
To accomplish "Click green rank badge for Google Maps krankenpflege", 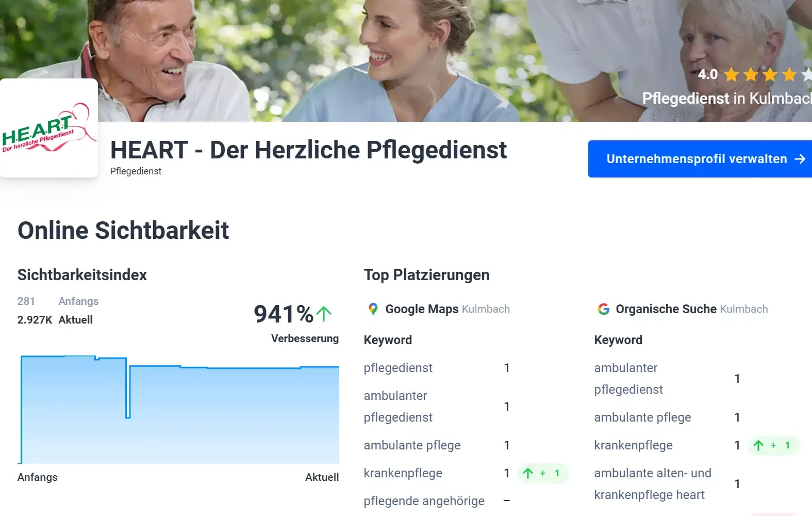I will pyautogui.click(x=542, y=473).
